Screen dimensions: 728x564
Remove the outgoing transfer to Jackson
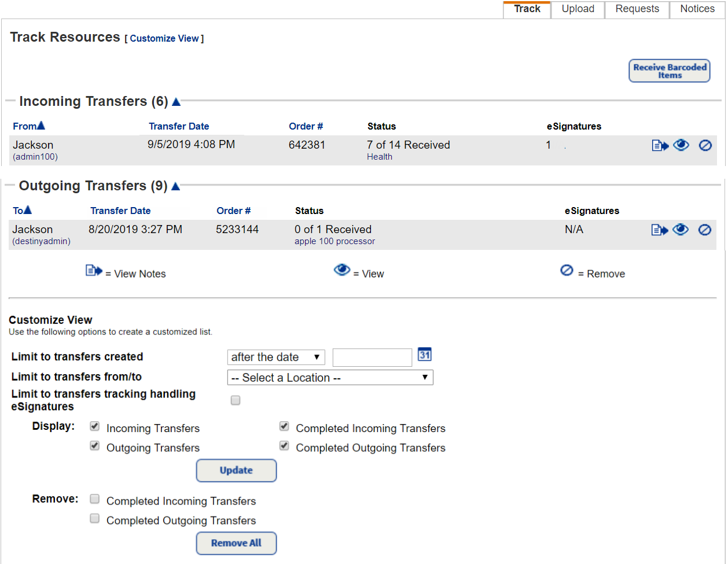click(704, 229)
